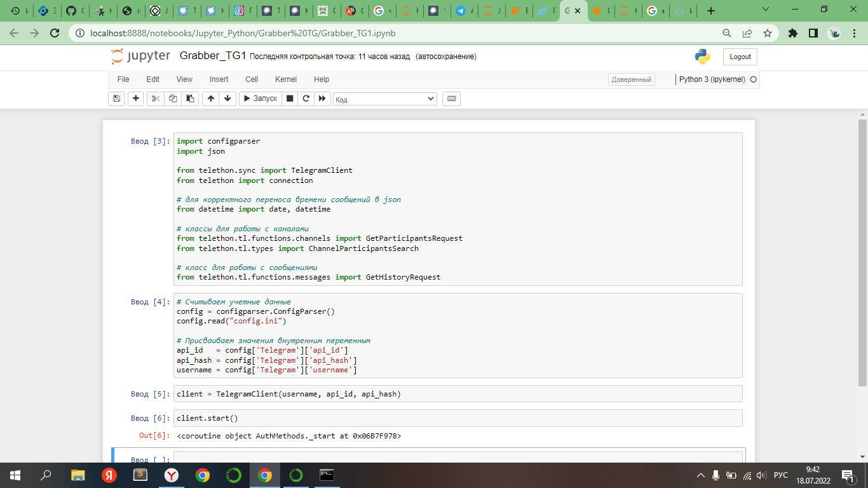This screenshot has width=868, height=488.
Task: Open the Windows Start menu
Action: pyautogui.click(x=15, y=475)
